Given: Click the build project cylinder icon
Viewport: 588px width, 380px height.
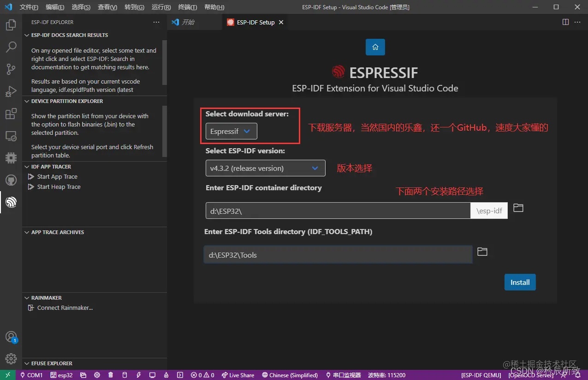Looking at the screenshot, I should (x=125, y=375).
